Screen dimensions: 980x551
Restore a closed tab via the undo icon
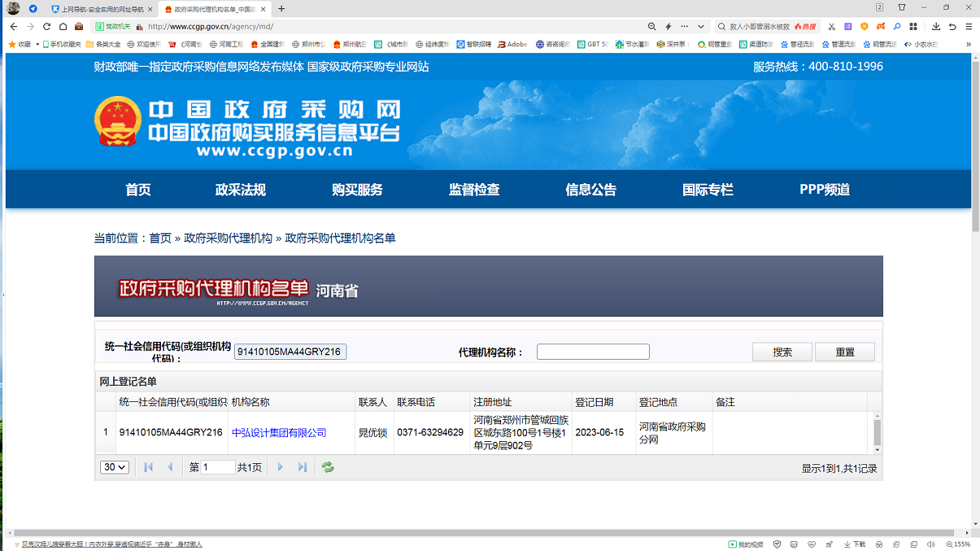952,26
